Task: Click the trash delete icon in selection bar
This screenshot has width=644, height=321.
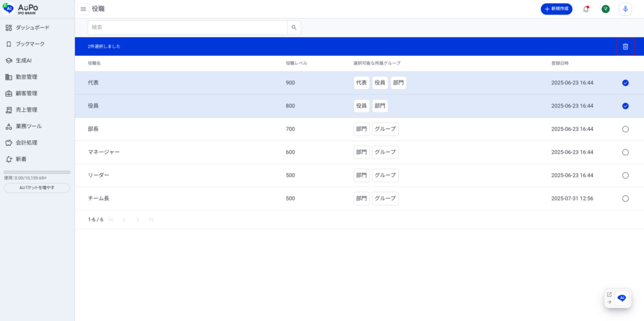Action: tap(625, 46)
